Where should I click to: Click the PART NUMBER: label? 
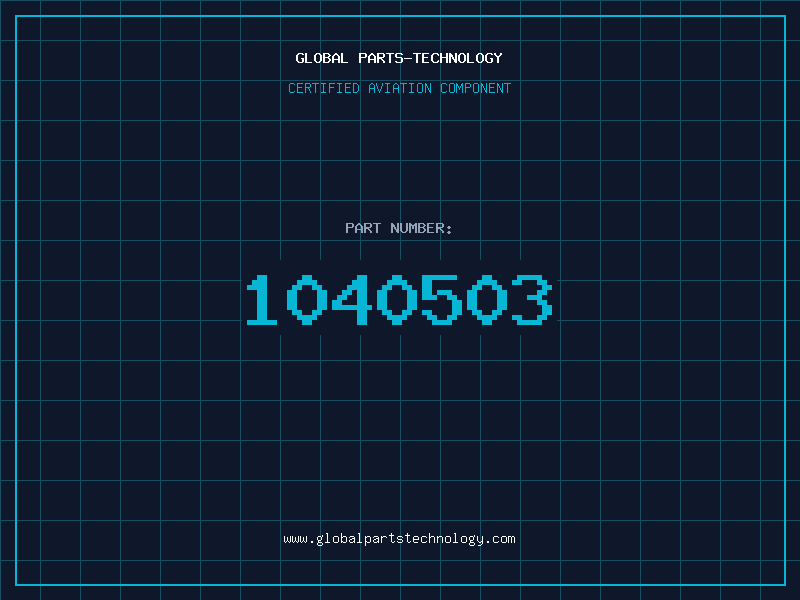[x=399, y=228]
